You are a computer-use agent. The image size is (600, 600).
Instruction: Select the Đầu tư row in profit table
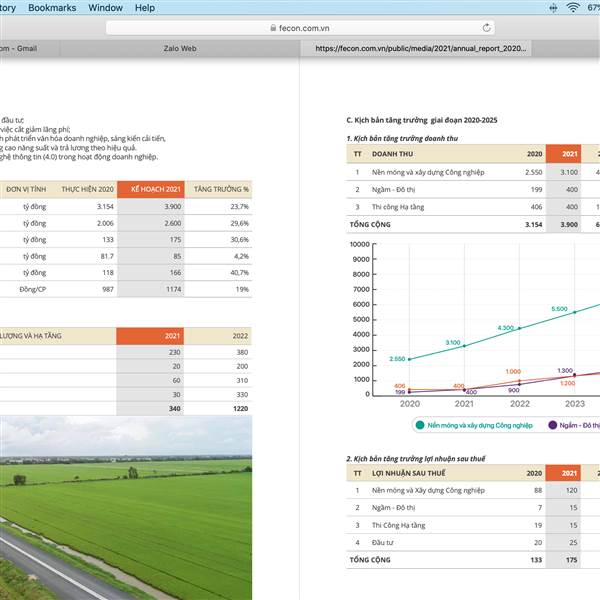[473, 543]
